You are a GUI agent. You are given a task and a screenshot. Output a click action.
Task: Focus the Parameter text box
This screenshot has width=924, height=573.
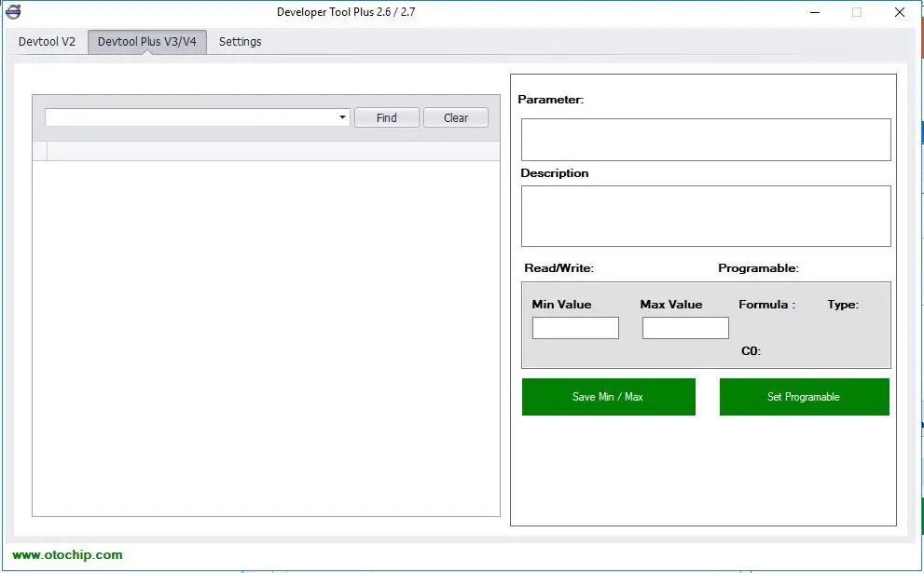706,140
